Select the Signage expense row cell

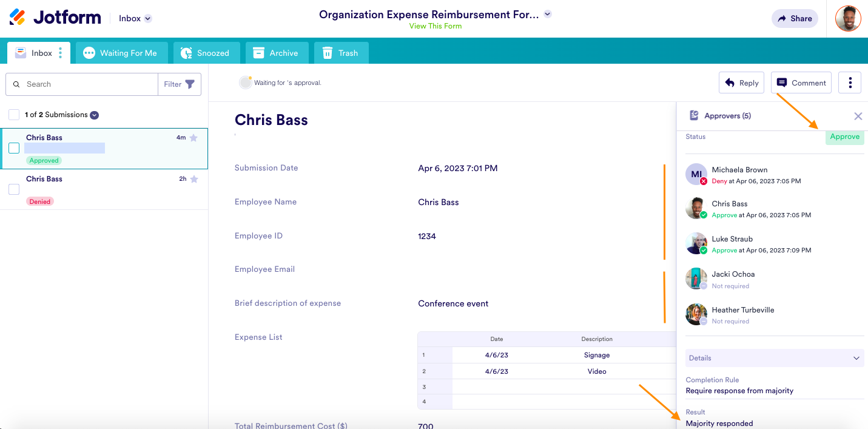(596, 355)
